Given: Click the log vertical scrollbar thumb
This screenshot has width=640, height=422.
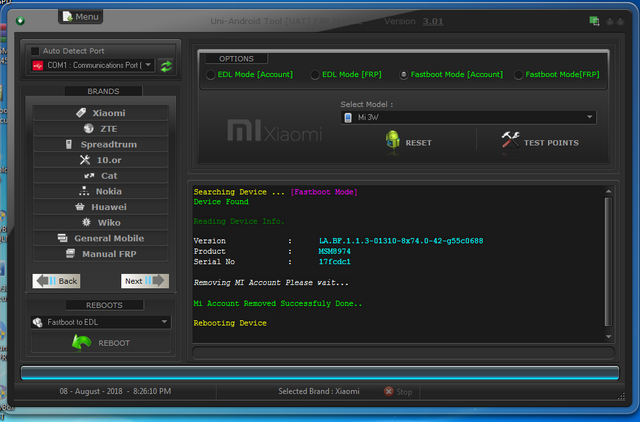Looking at the screenshot, I should (609, 262).
